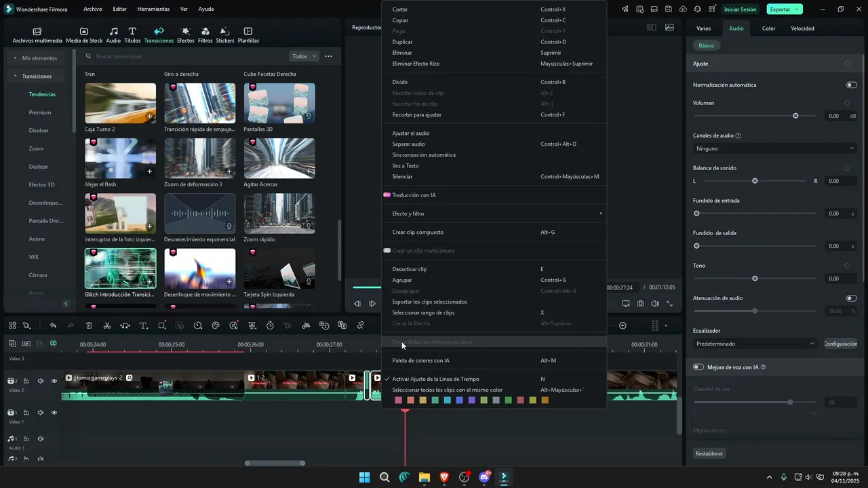Select the Pantallas 3D transition thumbnail
Screen dimensions: 868x488
(279, 103)
